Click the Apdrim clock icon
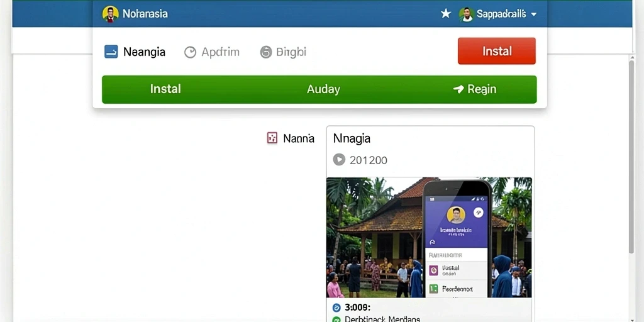This screenshot has height=322, width=644. point(190,52)
